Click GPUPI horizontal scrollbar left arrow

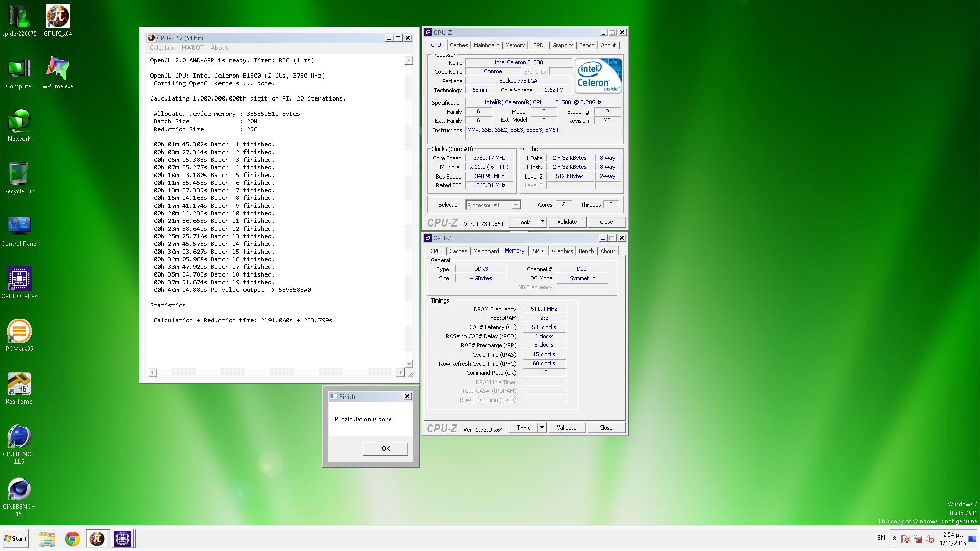tap(153, 373)
